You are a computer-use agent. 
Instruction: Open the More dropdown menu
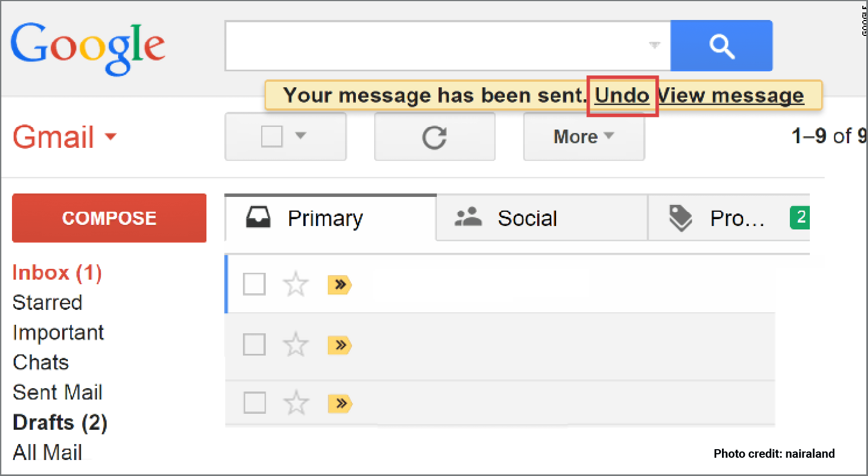click(x=583, y=136)
